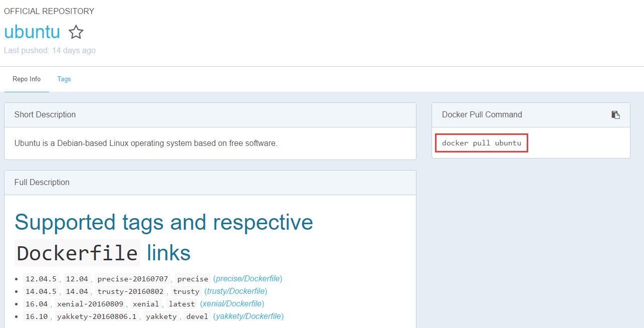The width and height of the screenshot is (644, 328).
Task: Click the latest tag text
Action: tap(181, 304)
